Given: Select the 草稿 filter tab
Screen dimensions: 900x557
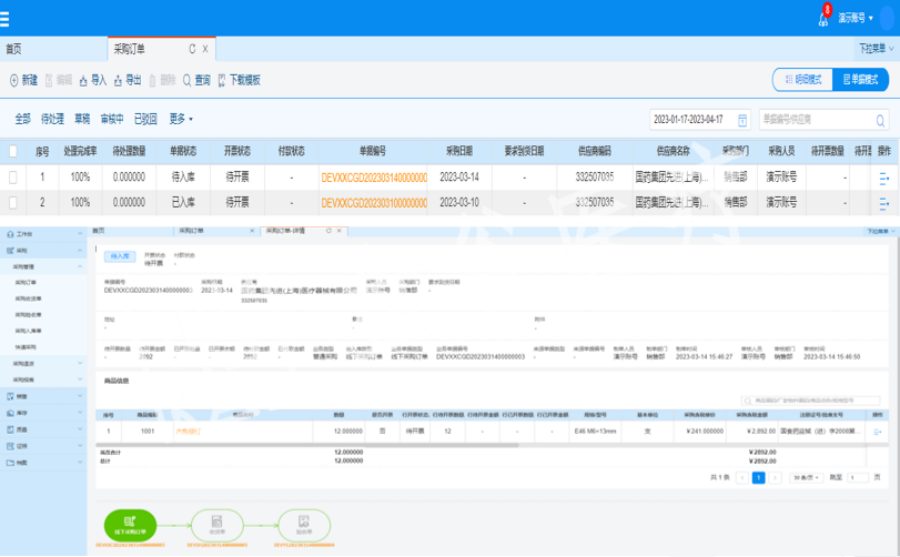Looking at the screenshot, I should pos(82,119).
